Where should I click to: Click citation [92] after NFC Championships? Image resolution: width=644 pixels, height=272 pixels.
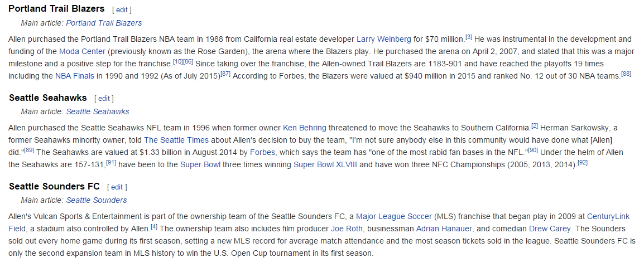pyautogui.click(x=583, y=163)
